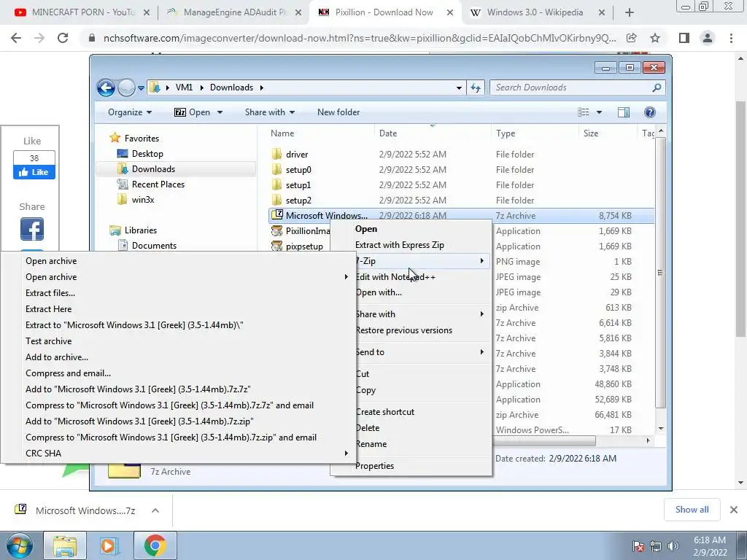Open Chrome profile avatar icon
The image size is (747, 560).
coord(708,38)
